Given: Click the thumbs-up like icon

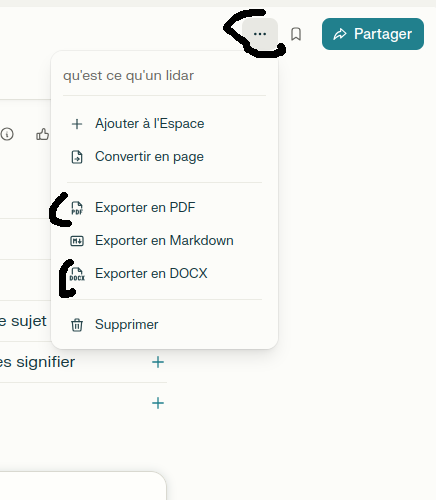Looking at the screenshot, I should point(43,134).
